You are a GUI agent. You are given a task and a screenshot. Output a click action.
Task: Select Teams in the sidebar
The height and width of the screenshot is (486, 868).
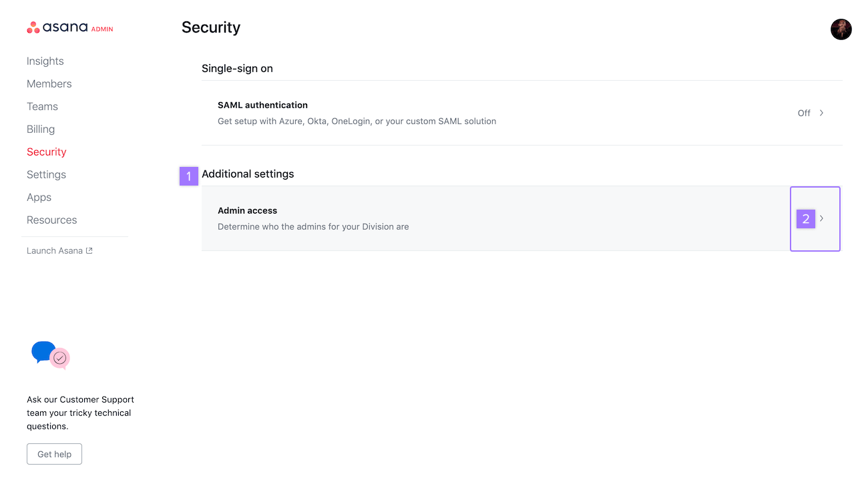[x=42, y=107]
